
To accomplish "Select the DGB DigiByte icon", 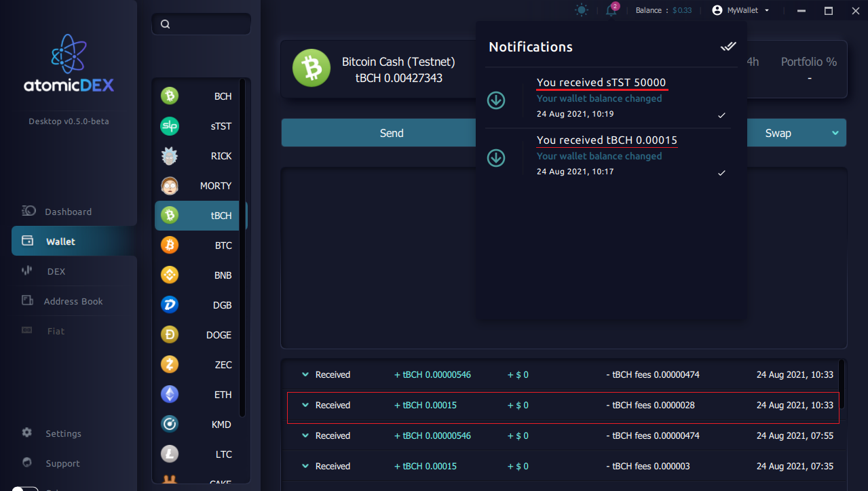I will click(x=170, y=305).
